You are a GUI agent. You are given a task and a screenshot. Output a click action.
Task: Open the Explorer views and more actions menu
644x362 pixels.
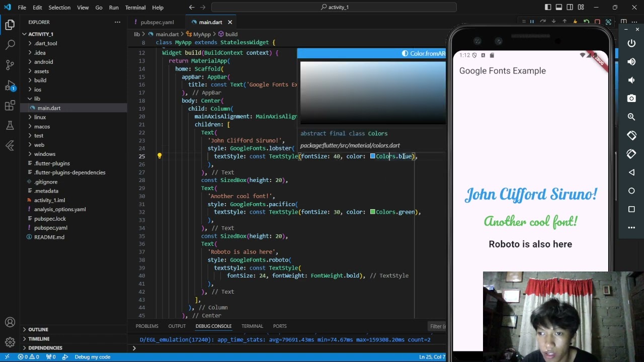tap(117, 22)
